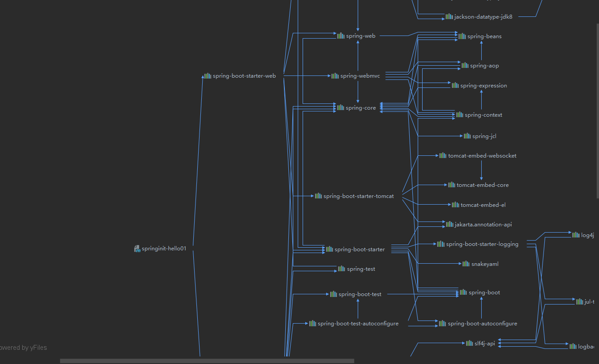Screen dimensions: 599x364
Task: Select the spring-boot-autoconfigure label
Action: point(483,324)
